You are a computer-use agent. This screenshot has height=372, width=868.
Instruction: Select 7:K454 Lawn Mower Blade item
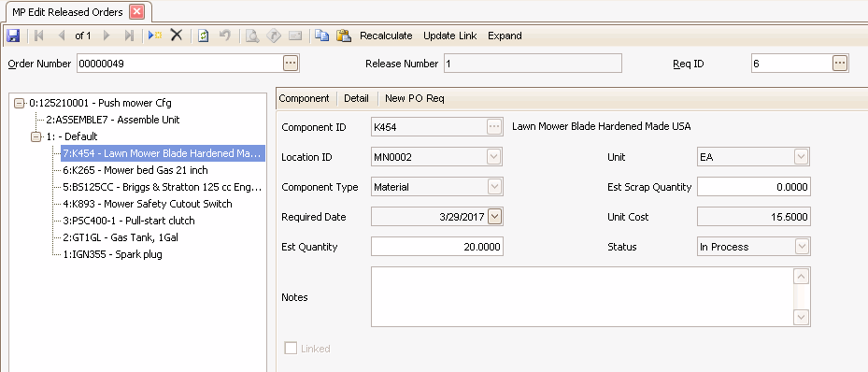[163, 153]
